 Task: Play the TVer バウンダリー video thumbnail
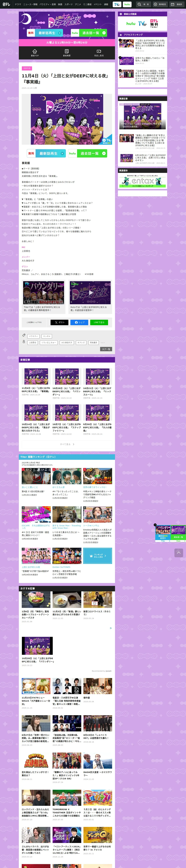coord(44,293)
